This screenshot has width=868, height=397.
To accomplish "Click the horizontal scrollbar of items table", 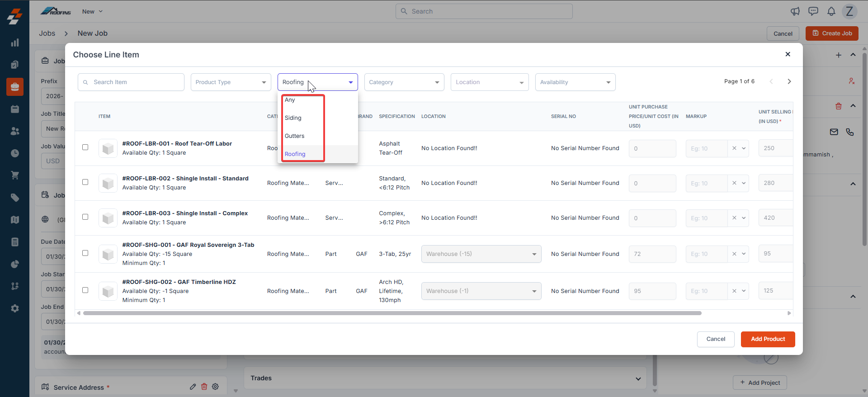I will (x=392, y=313).
